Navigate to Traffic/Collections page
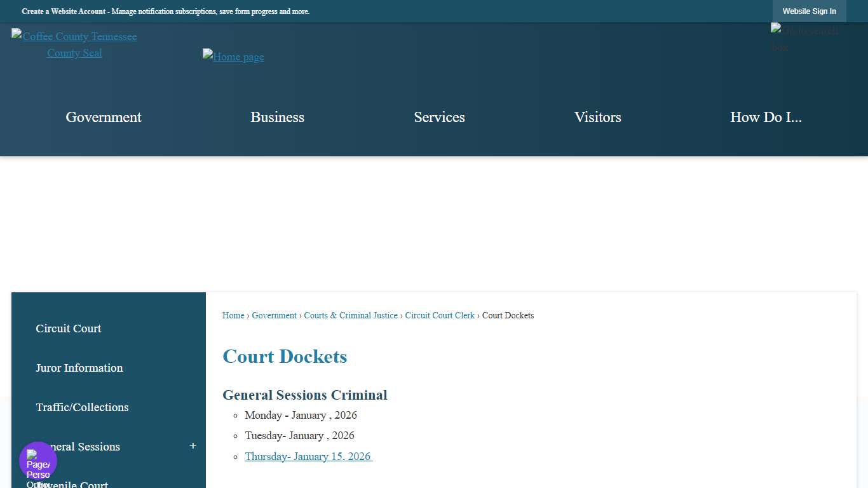Screen dimensions: 868x488 82,407
